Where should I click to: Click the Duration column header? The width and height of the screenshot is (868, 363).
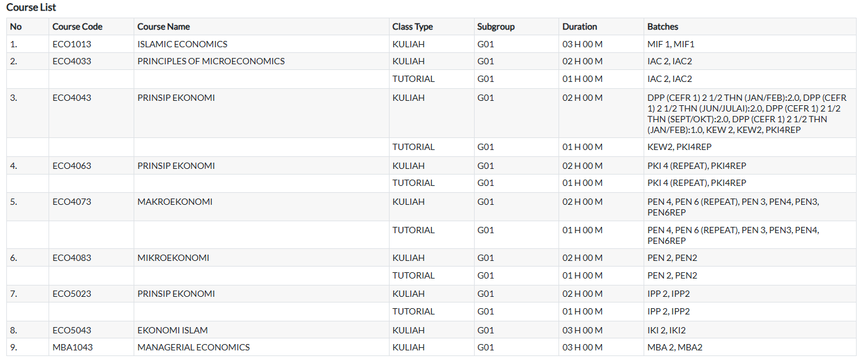pyautogui.click(x=579, y=26)
